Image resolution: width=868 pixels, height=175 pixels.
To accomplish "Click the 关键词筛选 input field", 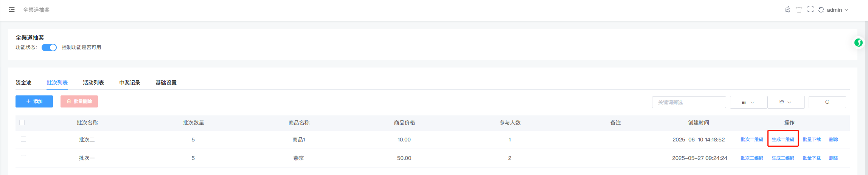I will tap(689, 102).
